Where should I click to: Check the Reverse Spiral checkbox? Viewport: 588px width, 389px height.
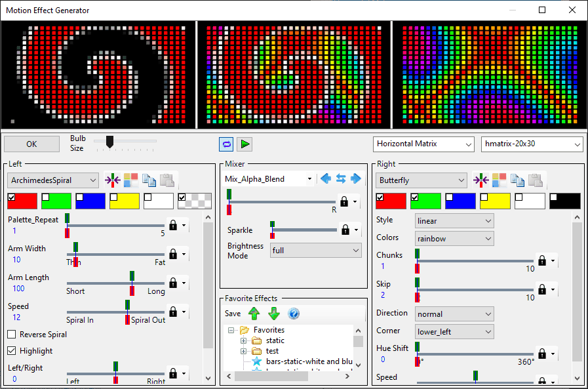tap(12, 335)
